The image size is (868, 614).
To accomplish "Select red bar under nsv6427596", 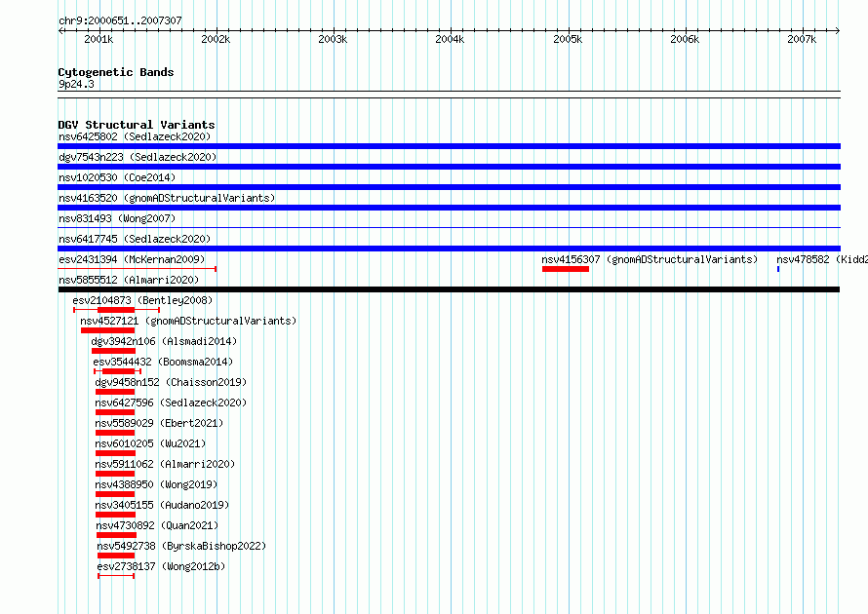I will tap(115, 412).
